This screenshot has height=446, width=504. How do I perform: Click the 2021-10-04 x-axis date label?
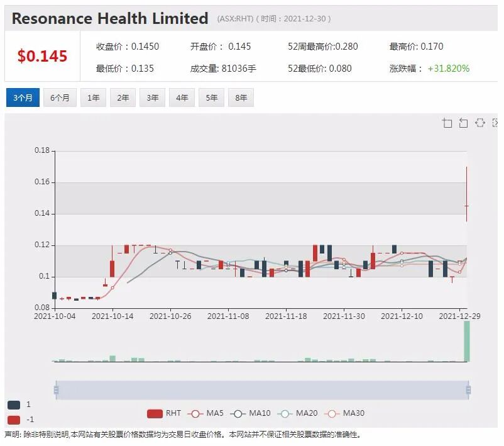point(55,316)
